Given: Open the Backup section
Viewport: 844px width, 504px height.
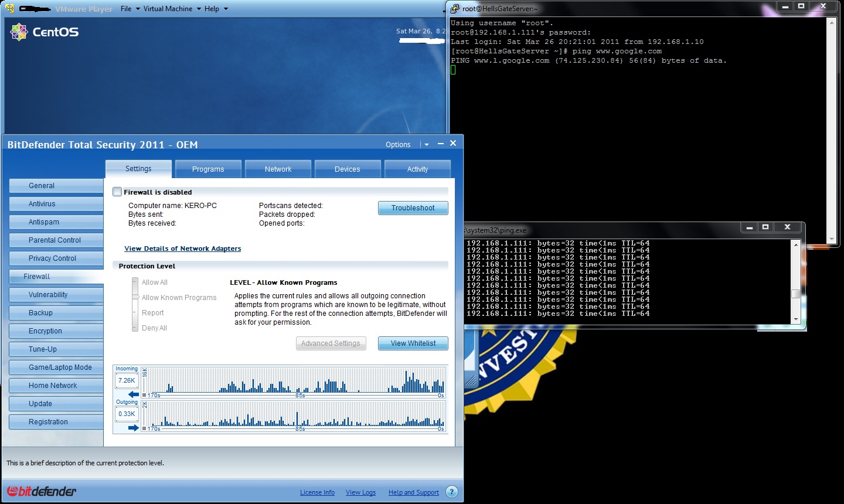Looking at the screenshot, I should pyautogui.click(x=56, y=313).
